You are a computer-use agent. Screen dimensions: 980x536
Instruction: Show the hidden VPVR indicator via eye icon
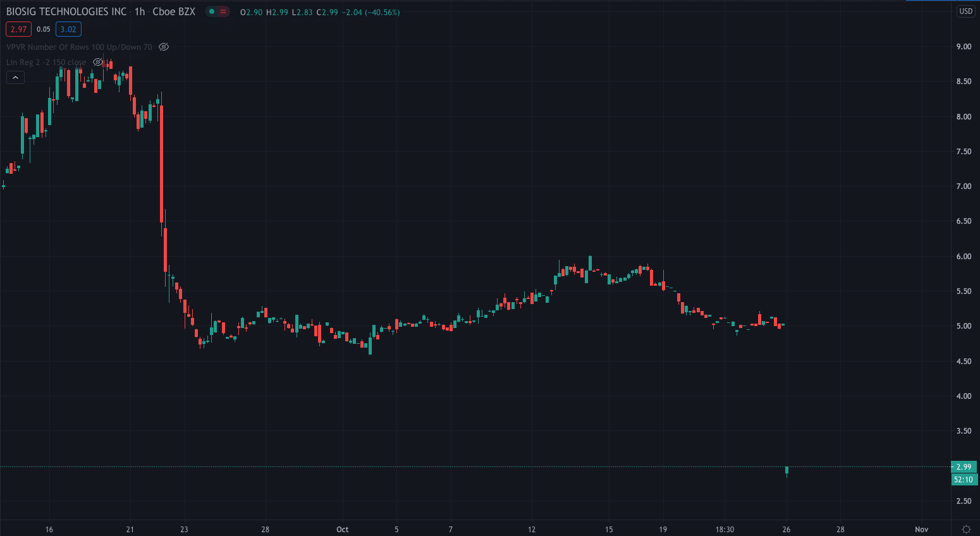164,47
